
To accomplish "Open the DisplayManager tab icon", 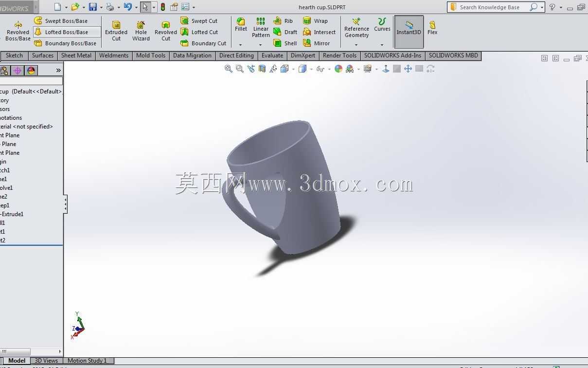I will tap(31, 71).
